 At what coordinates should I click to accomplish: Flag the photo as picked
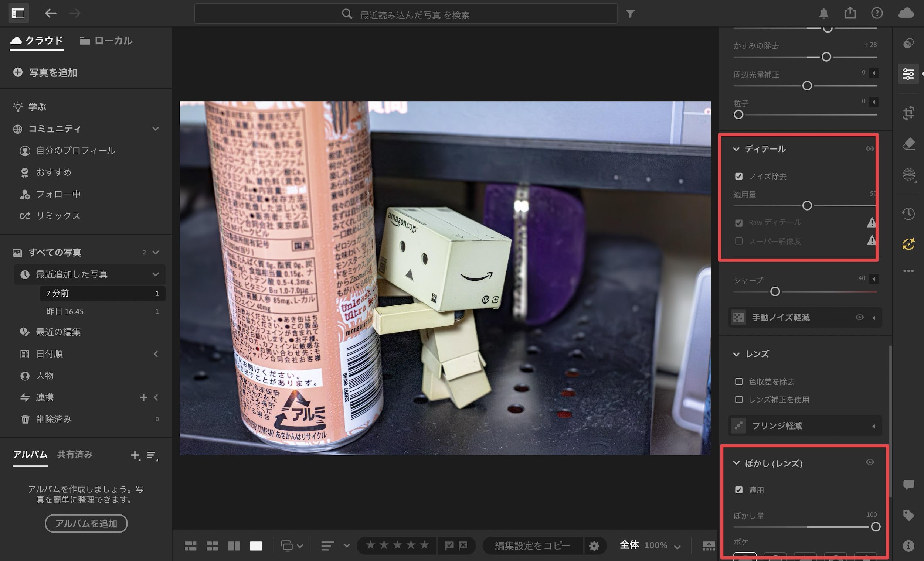tap(449, 545)
